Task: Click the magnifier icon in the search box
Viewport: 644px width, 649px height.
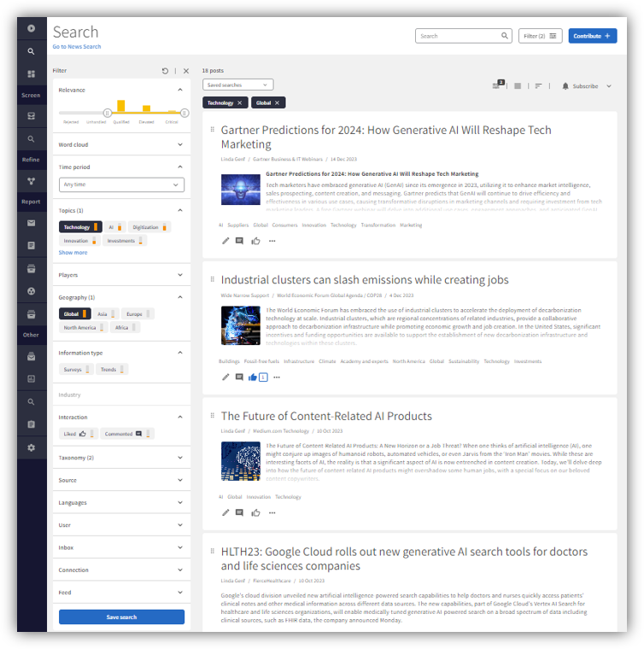Action: point(505,36)
